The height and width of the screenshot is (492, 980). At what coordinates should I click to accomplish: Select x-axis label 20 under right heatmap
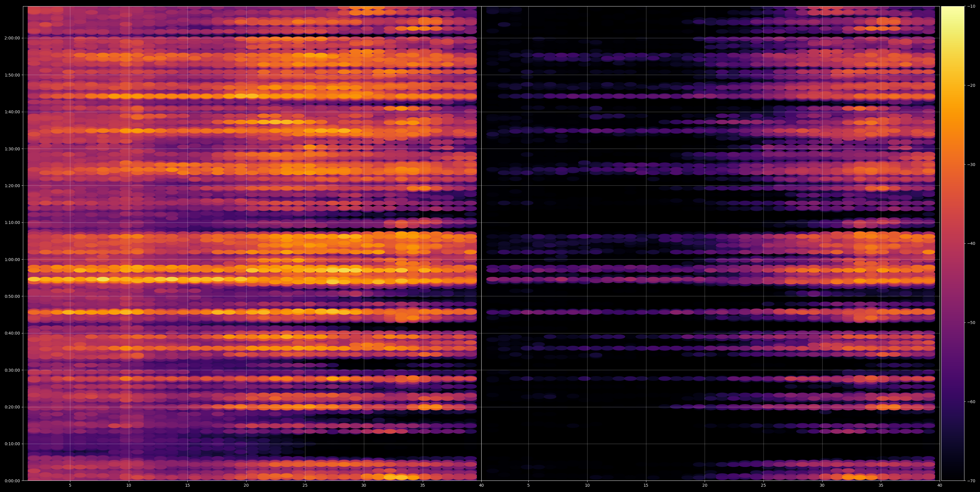pos(705,486)
